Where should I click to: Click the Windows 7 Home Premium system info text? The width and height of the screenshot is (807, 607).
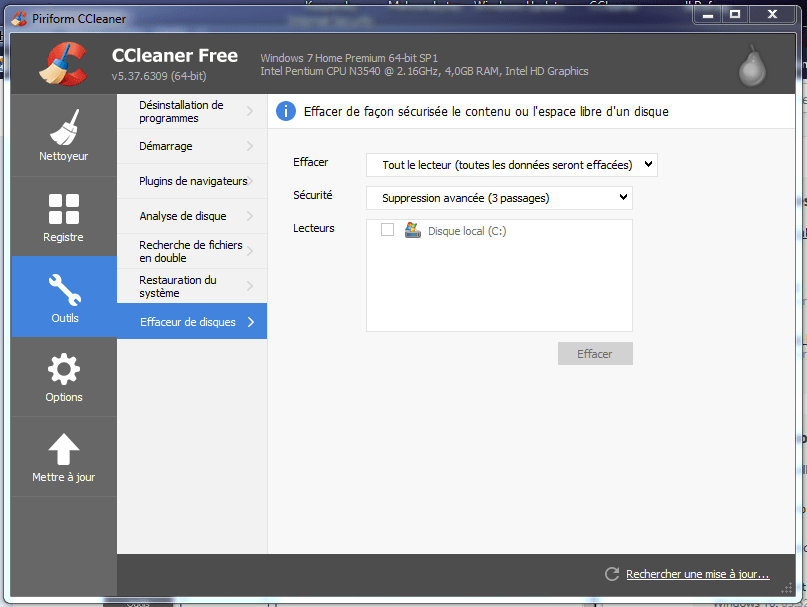[x=349, y=58]
